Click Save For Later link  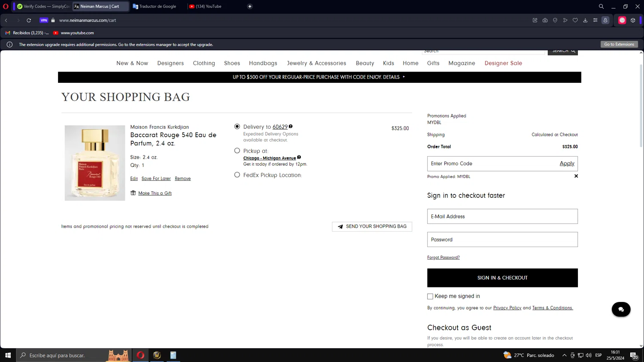(x=156, y=178)
